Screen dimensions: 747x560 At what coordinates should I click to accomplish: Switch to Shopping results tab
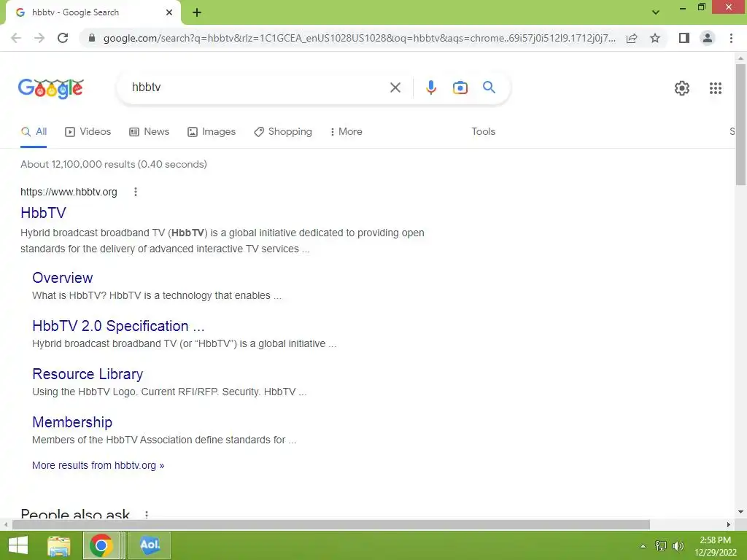tap(283, 131)
